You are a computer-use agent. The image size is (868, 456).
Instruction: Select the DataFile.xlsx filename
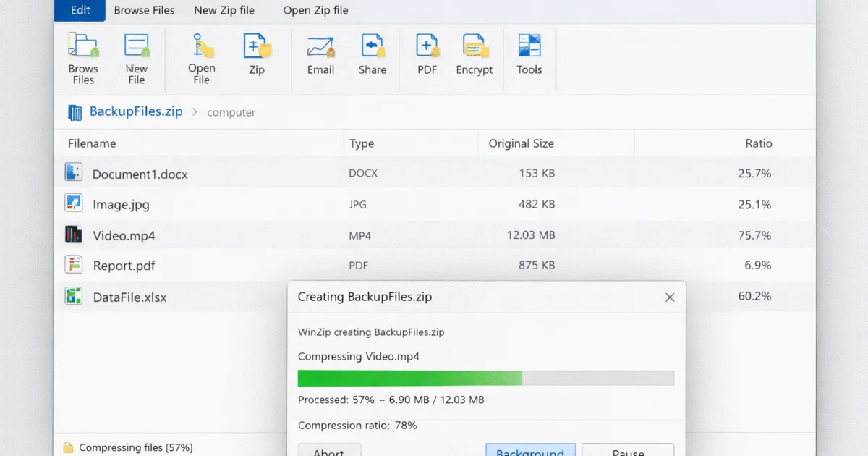129,297
